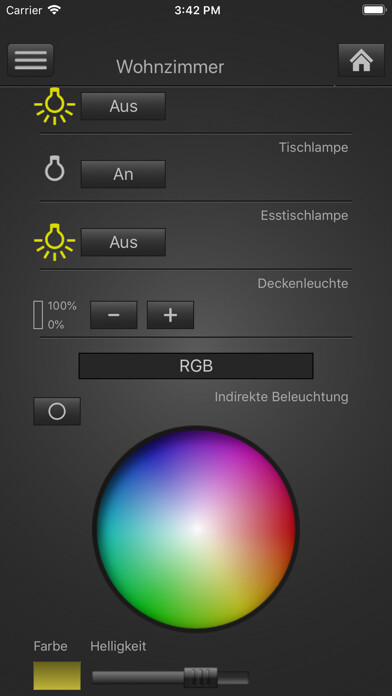Click the unlit bulb icon beside An
The height and width of the screenshot is (696, 392).
pyautogui.click(x=55, y=168)
